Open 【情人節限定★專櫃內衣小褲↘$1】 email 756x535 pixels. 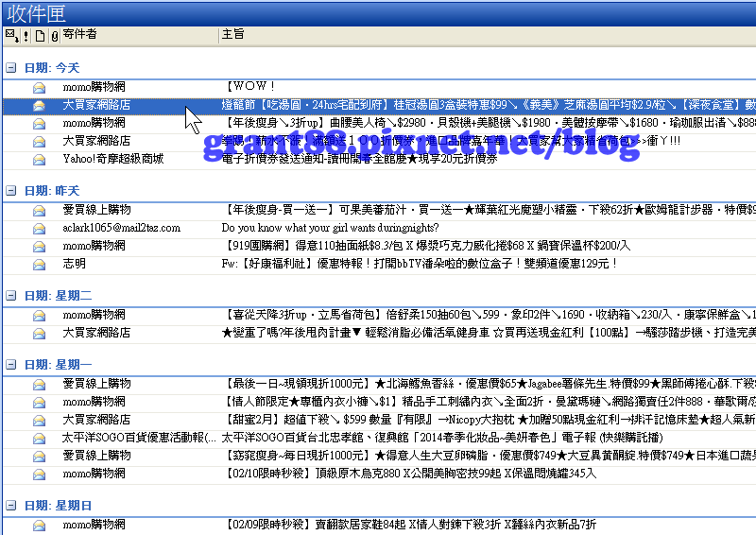click(x=379, y=402)
